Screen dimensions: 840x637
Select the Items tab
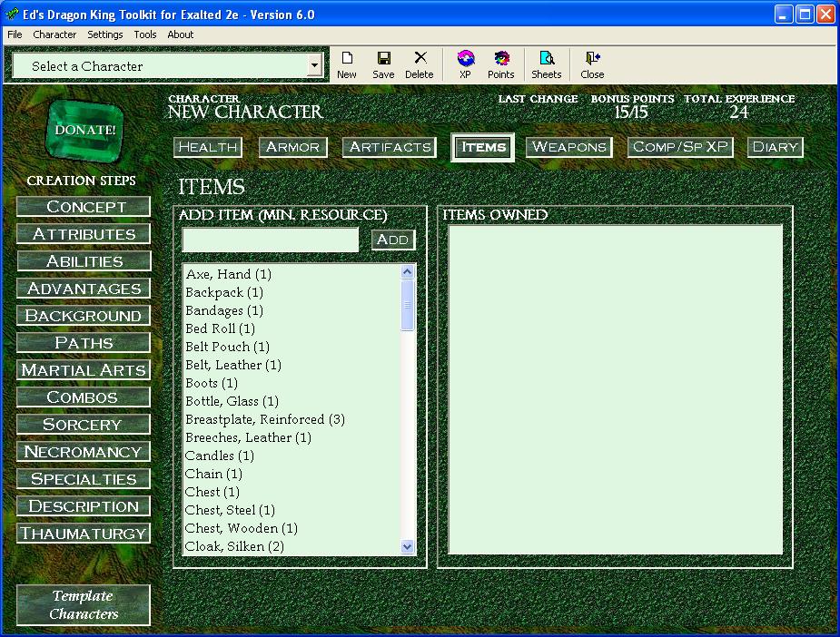point(483,147)
